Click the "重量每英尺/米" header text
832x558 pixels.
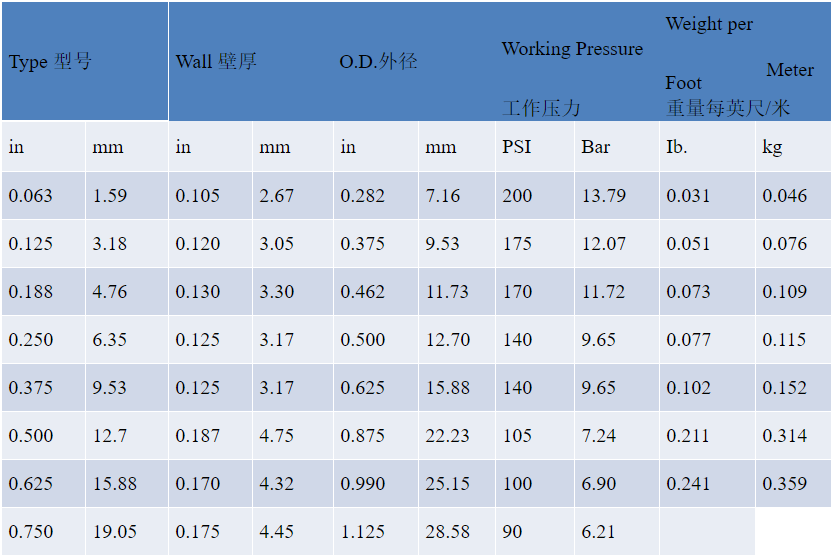coord(728,107)
